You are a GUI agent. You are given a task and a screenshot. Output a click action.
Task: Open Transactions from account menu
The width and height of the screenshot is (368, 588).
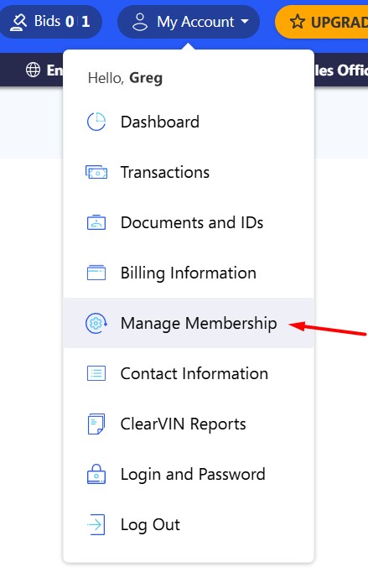[x=189, y=172]
